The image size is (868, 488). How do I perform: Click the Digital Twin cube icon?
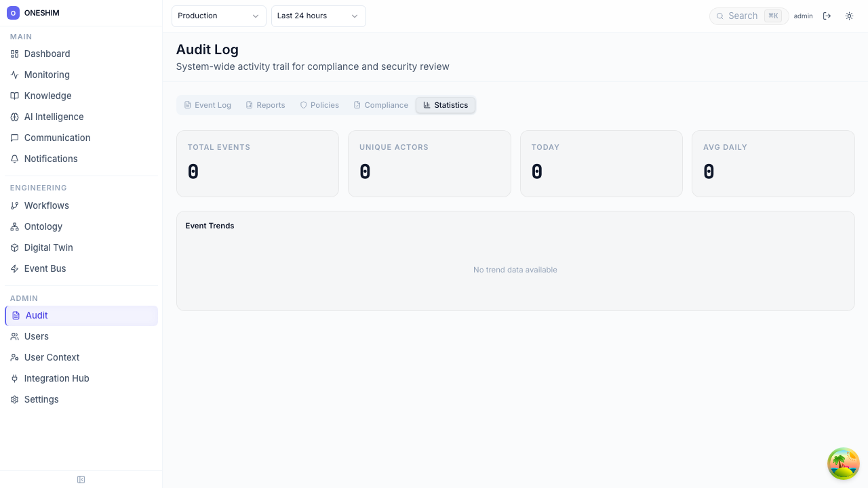pyautogui.click(x=14, y=247)
